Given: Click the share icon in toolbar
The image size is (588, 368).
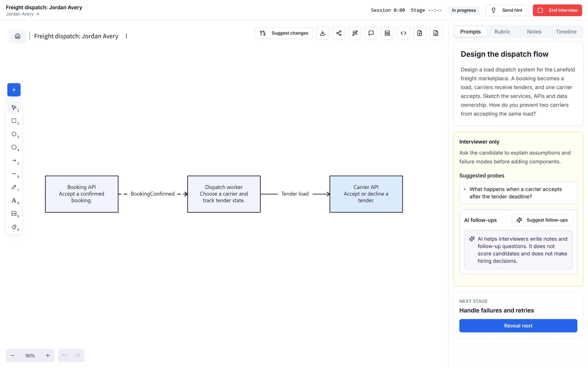Looking at the screenshot, I should click(339, 33).
